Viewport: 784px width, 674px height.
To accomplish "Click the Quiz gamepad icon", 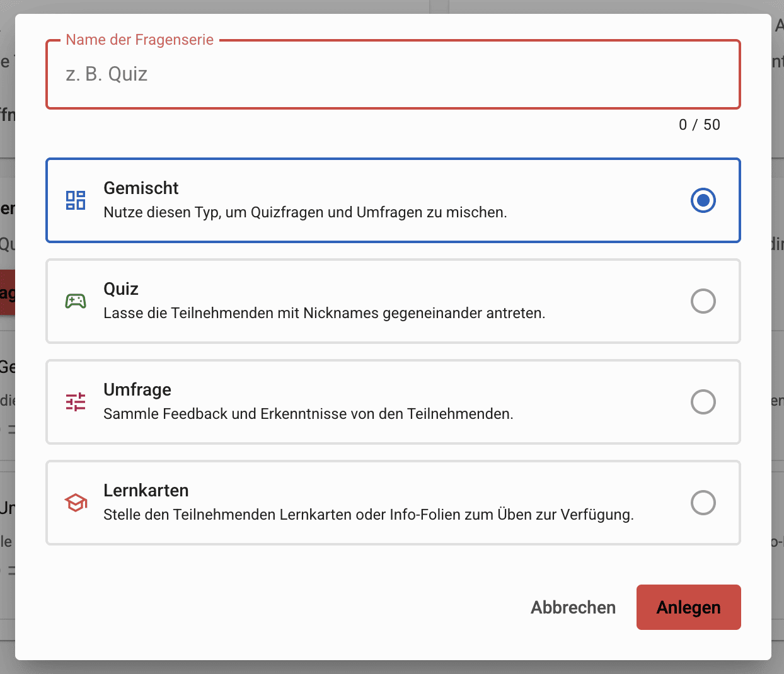I will pyautogui.click(x=76, y=301).
